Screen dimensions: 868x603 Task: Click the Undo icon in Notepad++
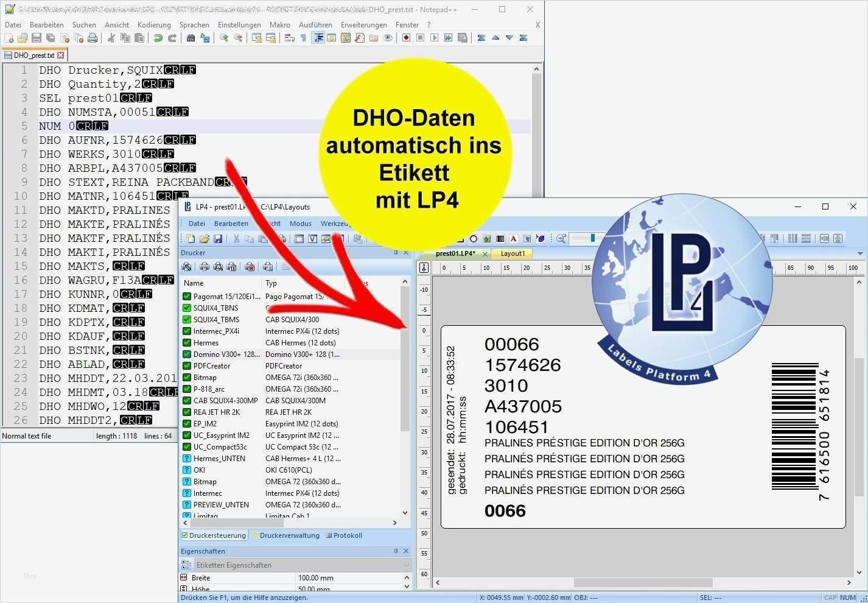tap(158, 38)
